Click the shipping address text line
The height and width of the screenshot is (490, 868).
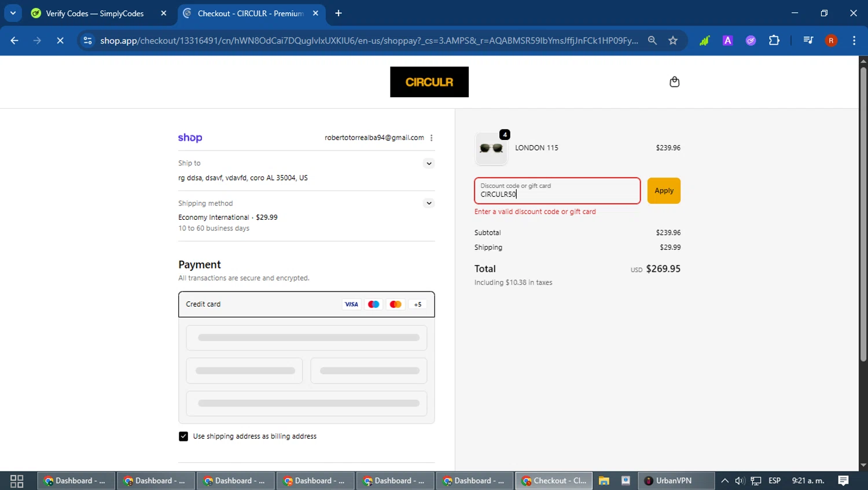[243, 178]
